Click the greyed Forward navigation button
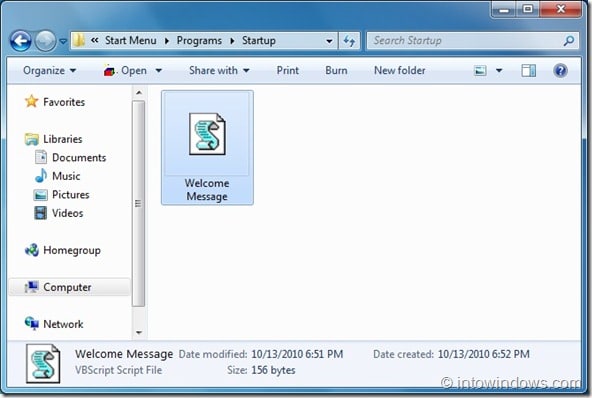This screenshot has width=592, height=398. (x=45, y=41)
